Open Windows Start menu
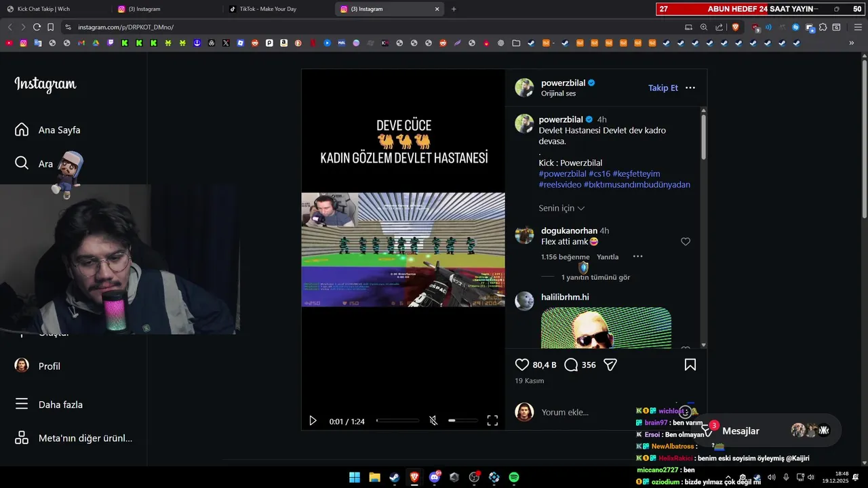Screen dimensions: 868x488 [x=355, y=477]
